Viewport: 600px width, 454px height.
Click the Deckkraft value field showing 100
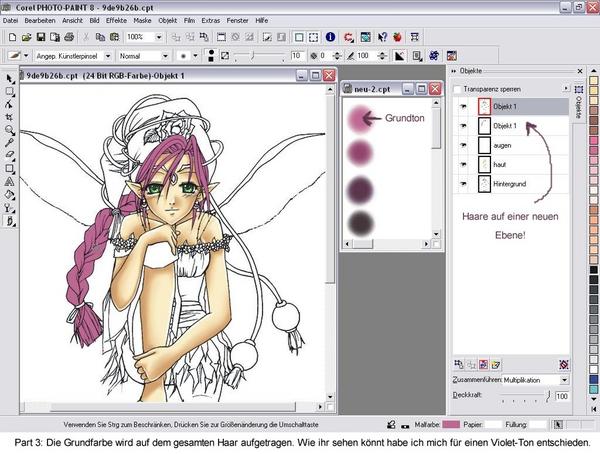point(561,396)
